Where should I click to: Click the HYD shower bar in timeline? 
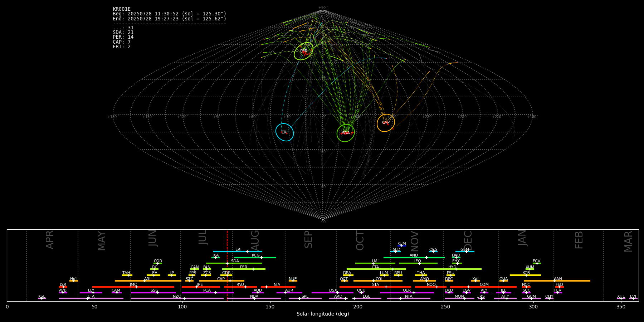pyautogui.click(x=453, y=269)
